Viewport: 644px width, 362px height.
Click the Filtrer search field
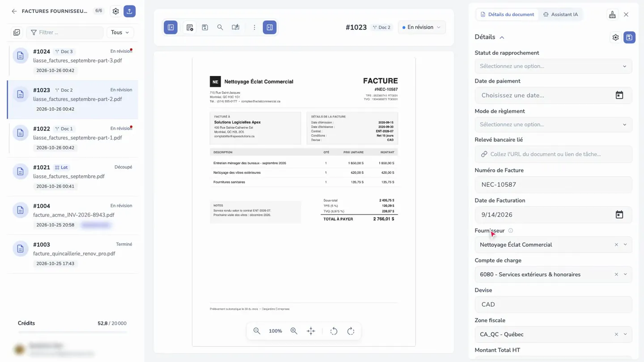pos(65,33)
